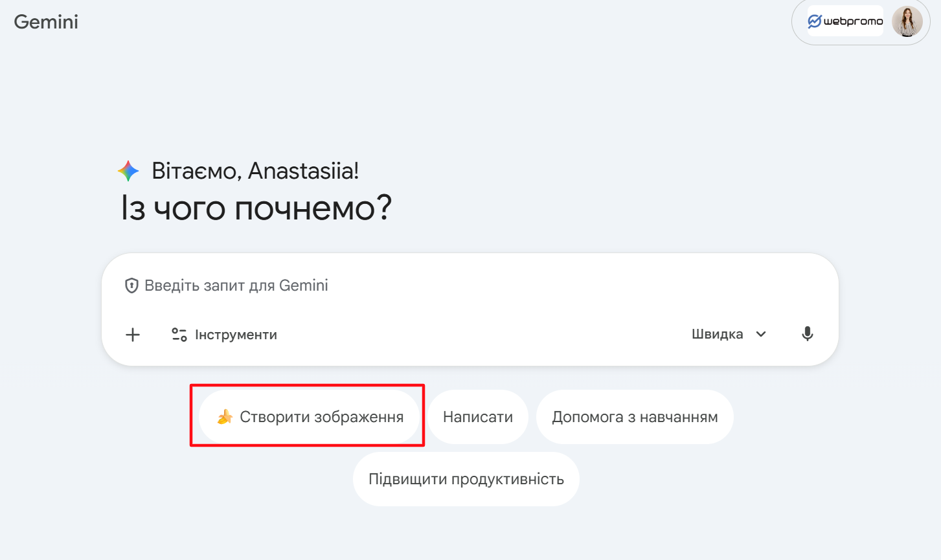
Task: Focus the 'Введіть запит для Gemini' field
Action: point(453,286)
